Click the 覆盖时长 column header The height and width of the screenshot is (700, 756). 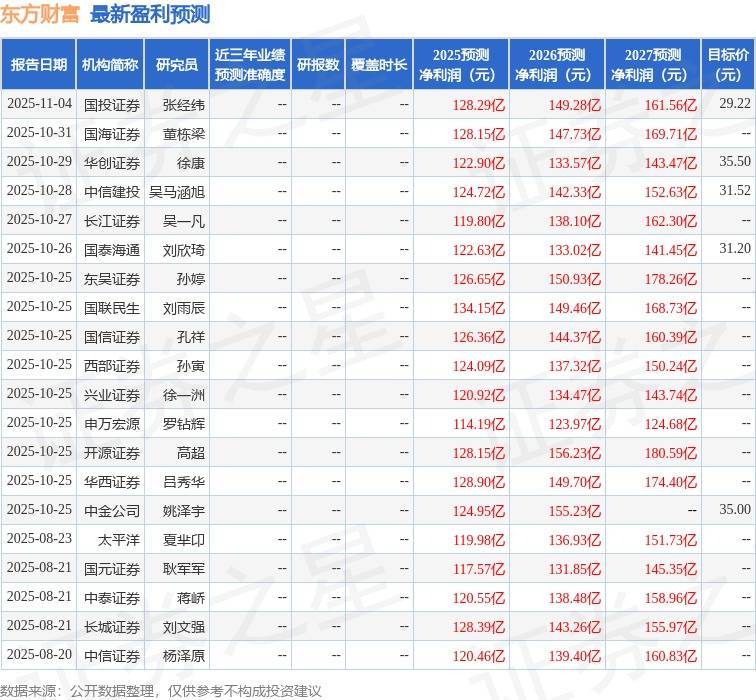tap(379, 65)
